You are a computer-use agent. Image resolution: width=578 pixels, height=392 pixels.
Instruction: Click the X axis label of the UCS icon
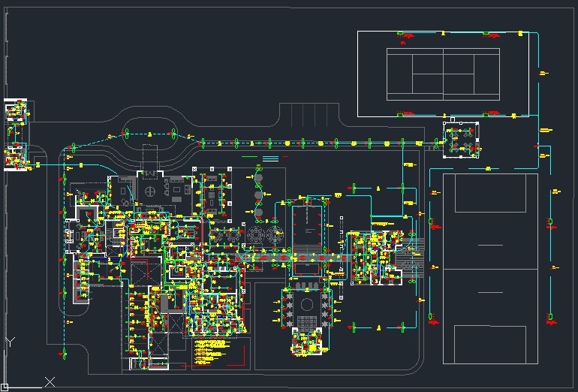(50, 382)
